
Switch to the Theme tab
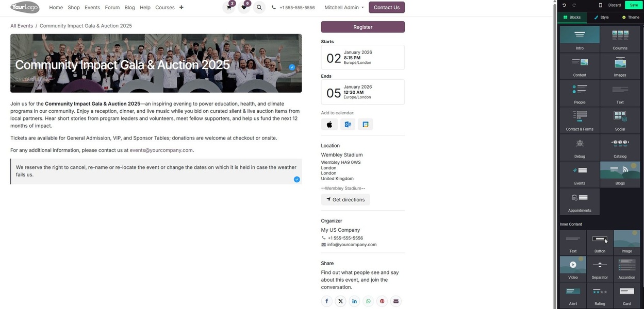(631, 18)
